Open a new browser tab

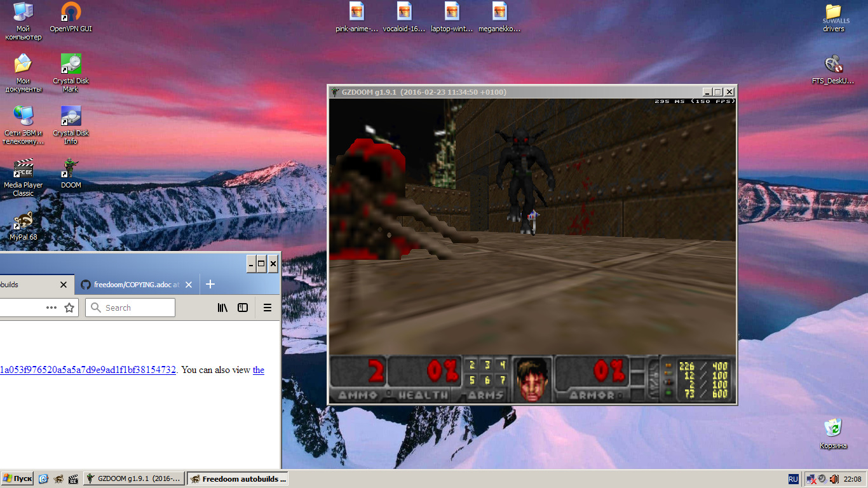click(210, 284)
